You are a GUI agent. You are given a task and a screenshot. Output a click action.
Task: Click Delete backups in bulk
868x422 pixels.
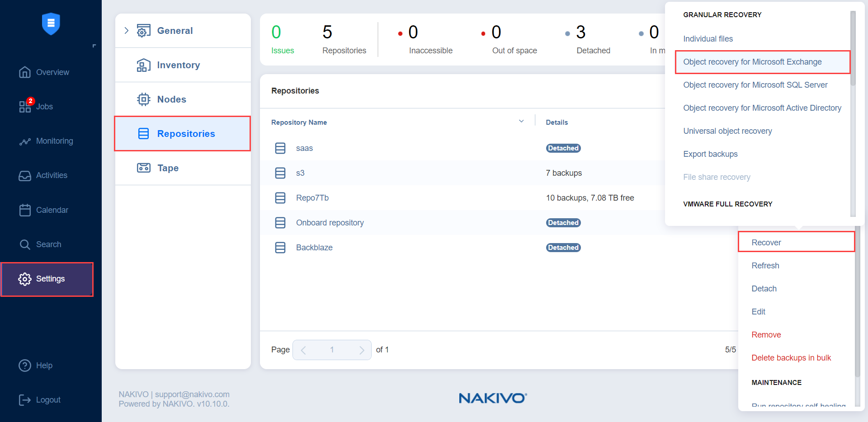791,358
